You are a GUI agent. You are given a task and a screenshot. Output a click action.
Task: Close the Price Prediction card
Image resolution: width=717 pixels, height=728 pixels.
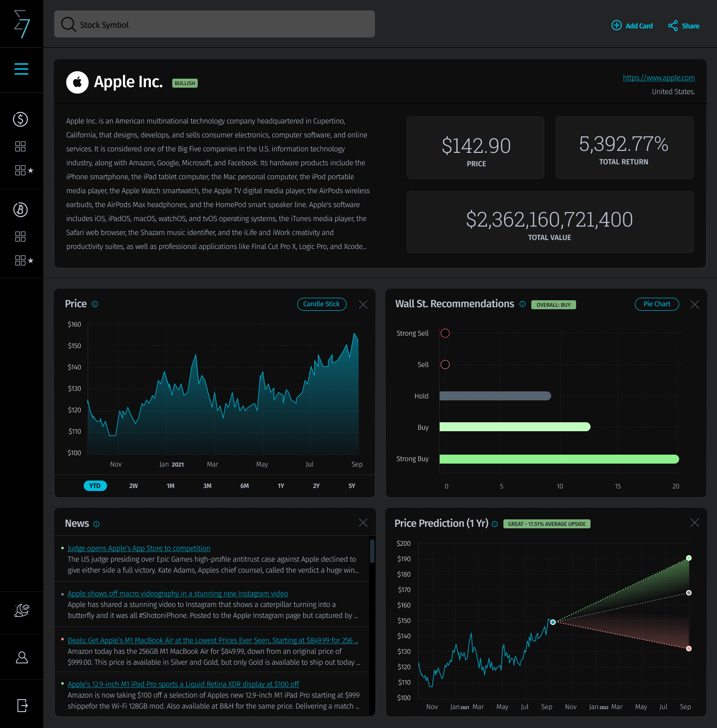pos(695,522)
